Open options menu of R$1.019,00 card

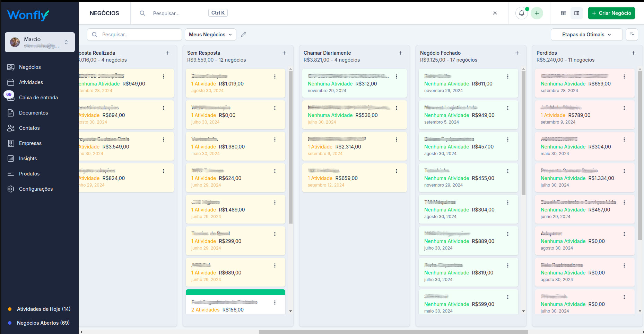pos(275,76)
